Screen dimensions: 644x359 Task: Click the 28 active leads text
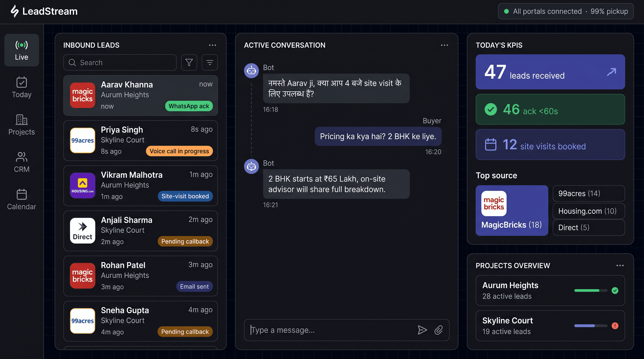pyautogui.click(x=507, y=296)
